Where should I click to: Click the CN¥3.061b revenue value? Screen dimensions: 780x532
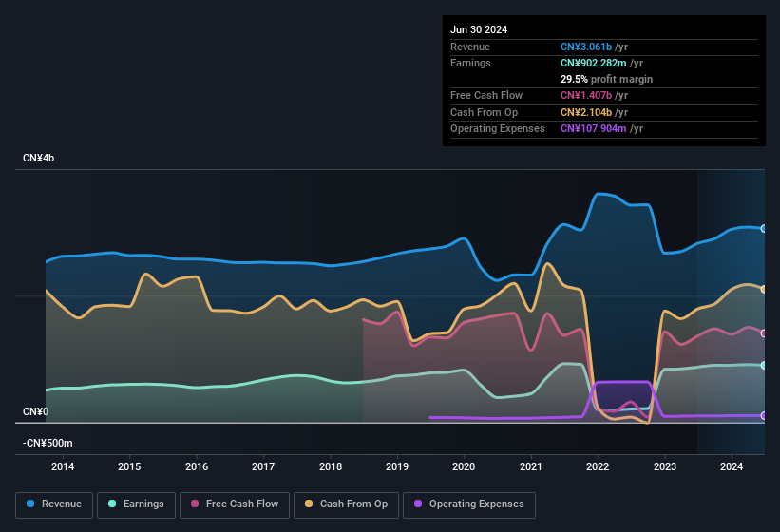[x=586, y=47]
